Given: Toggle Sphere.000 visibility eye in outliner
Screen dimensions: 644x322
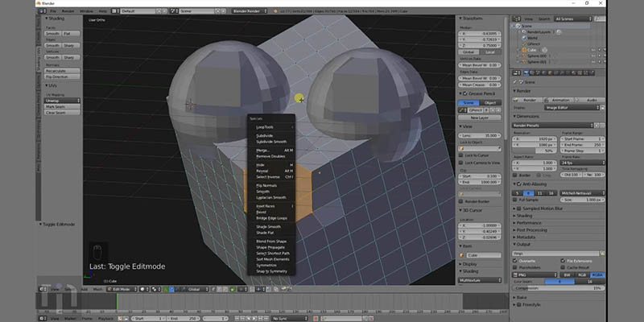Looking at the screenshot, I should (593, 56).
